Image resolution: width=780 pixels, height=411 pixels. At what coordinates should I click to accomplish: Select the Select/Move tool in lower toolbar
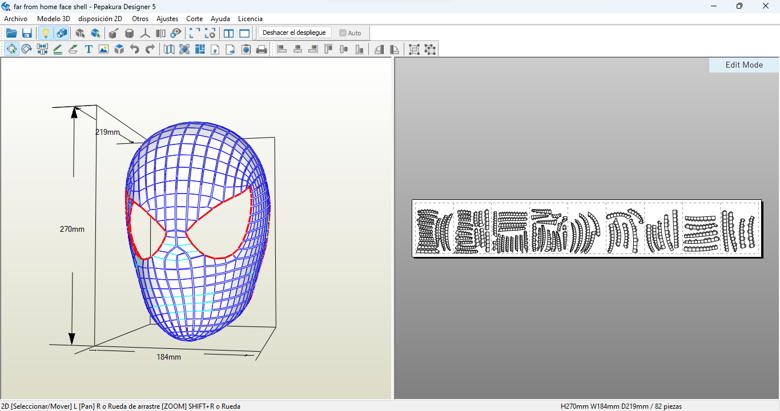[11, 49]
